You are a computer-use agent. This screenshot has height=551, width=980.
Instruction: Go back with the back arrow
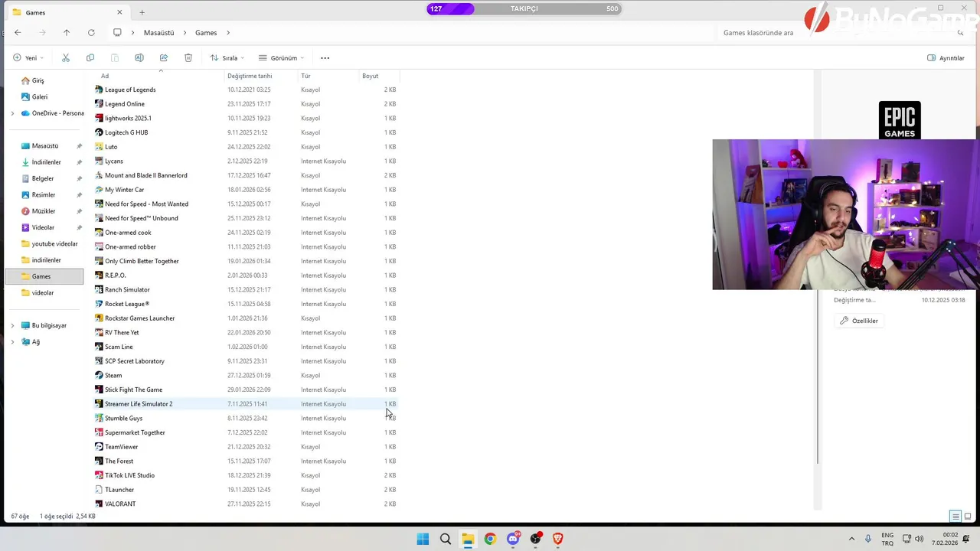tap(18, 33)
